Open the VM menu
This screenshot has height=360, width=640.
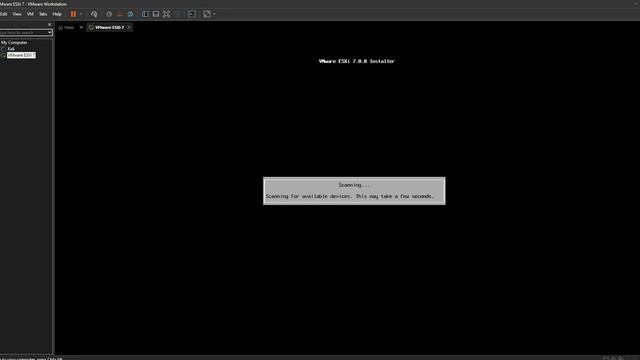[30, 14]
